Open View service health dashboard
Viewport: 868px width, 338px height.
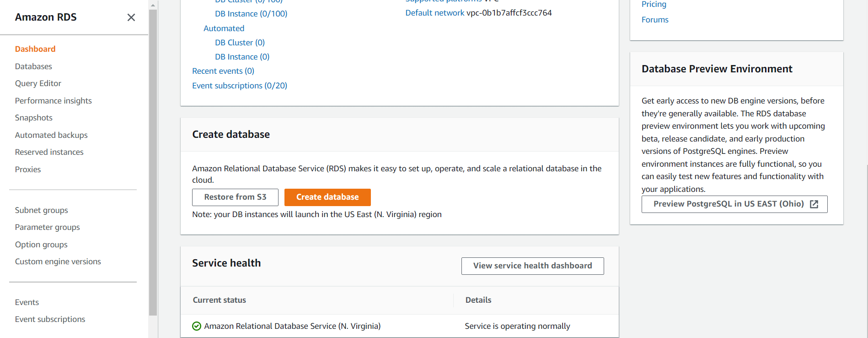[x=532, y=266]
